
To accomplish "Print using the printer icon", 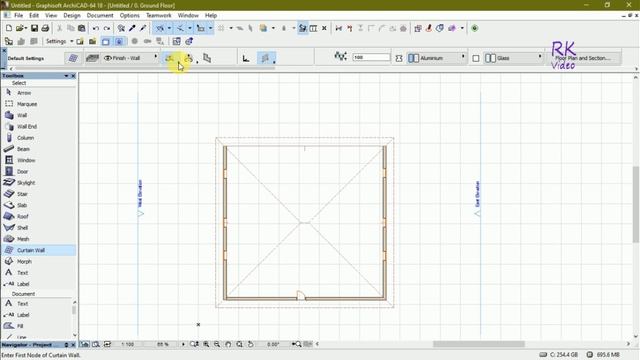I will tap(45, 28).
